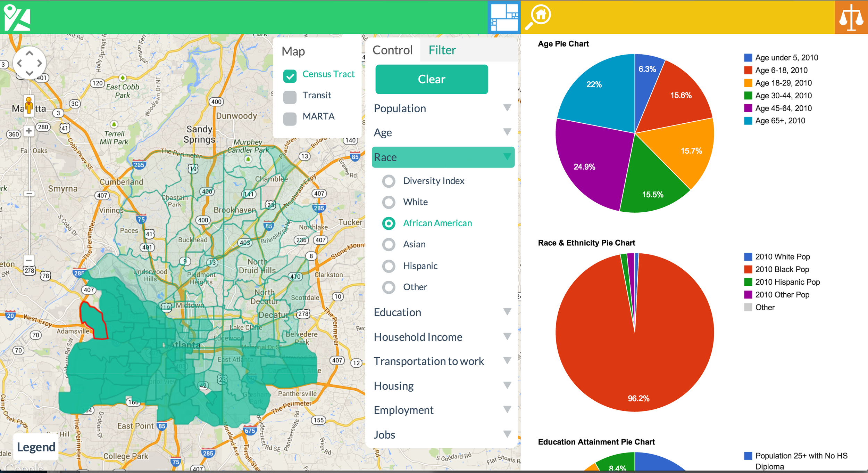Click 2010 Other Pop legend swatch
Viewport: 868px width, 473px height.
748,295
